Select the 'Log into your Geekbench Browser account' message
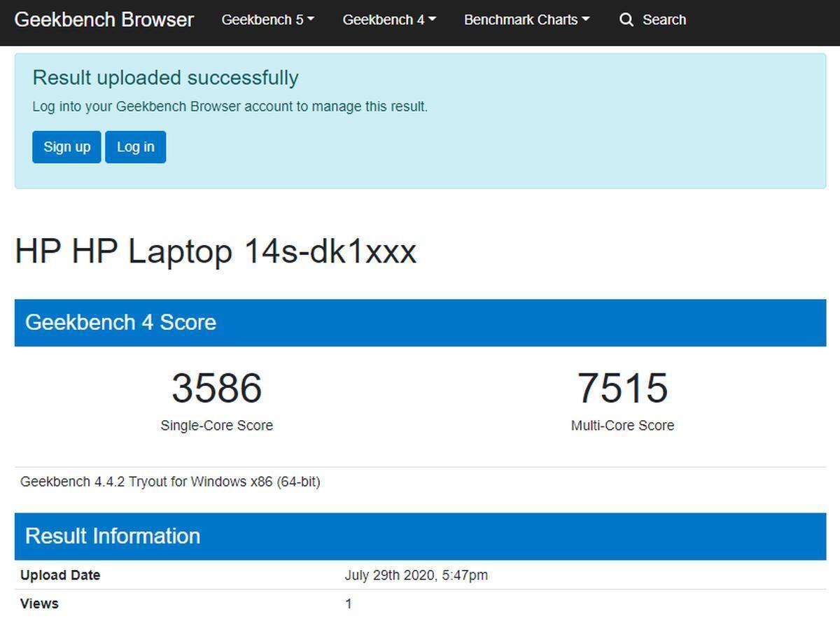 (230, 106)
